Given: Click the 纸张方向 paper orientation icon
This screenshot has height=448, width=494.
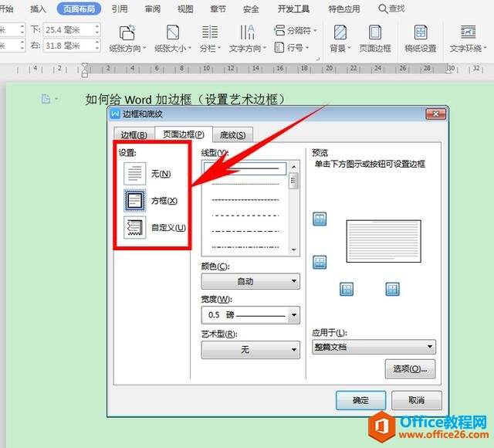Looking at the screenshot, I should [x=127, y=32].
